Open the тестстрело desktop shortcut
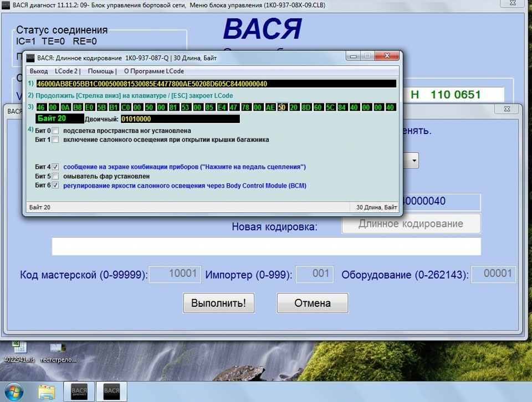The height and width of the screenshot is (402, 532). (58, 353)
